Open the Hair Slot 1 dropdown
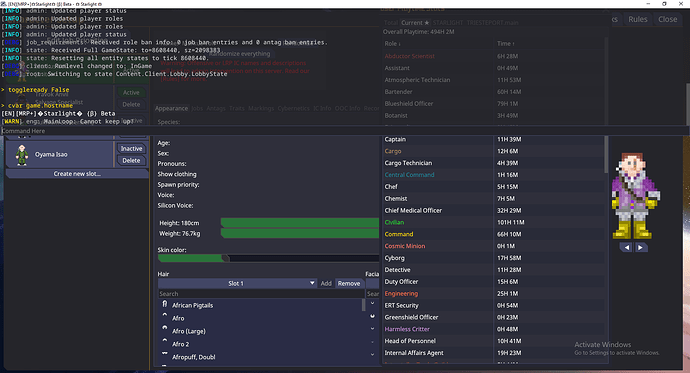Screen dimensions: 690x373 pos(237,283)
